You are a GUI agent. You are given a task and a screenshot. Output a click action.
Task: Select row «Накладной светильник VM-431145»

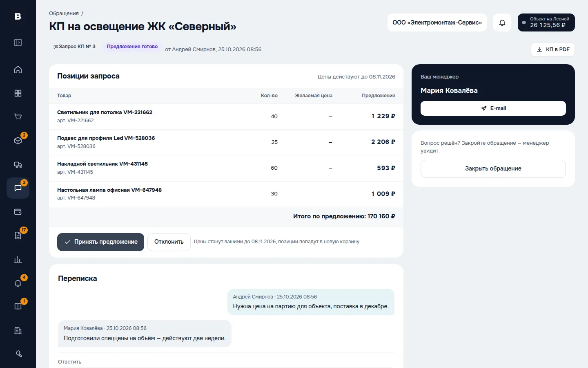pos(226,168)
